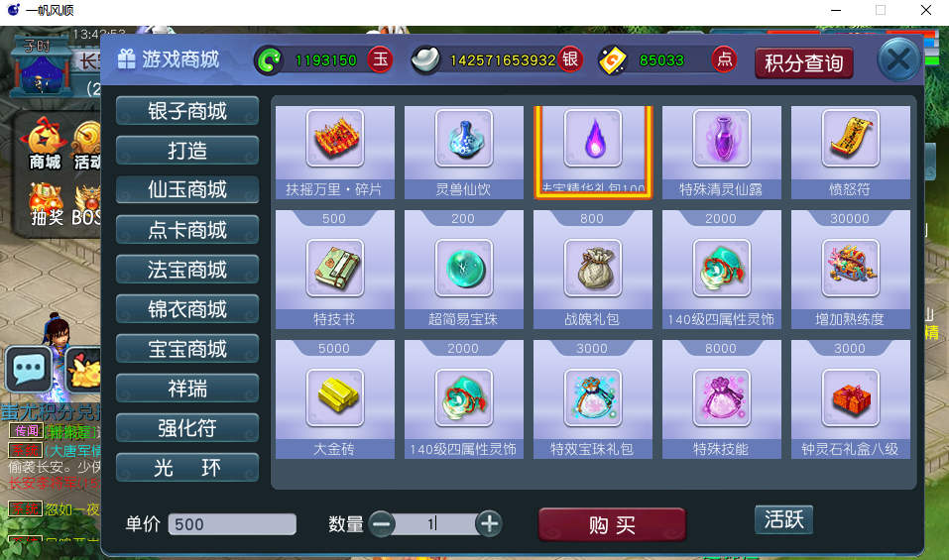Select the 灵兽仙饮 blue vase item

(464, 153)
